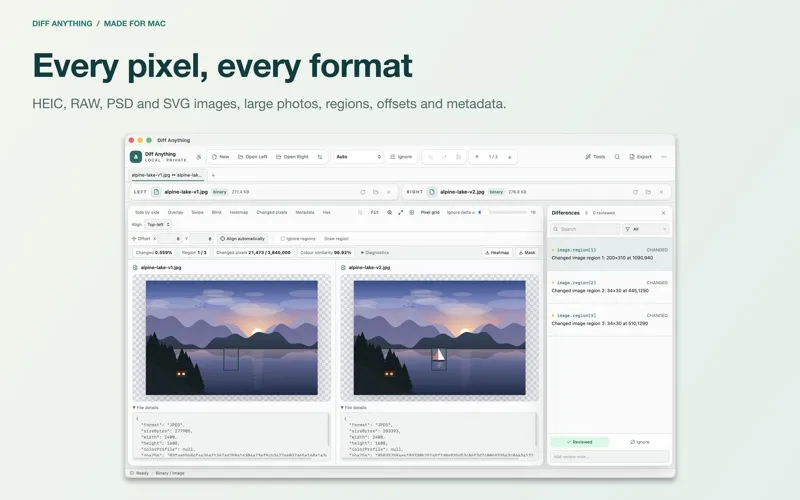
Task: Open the All filter dropdown
Action: tap(646, 229)
